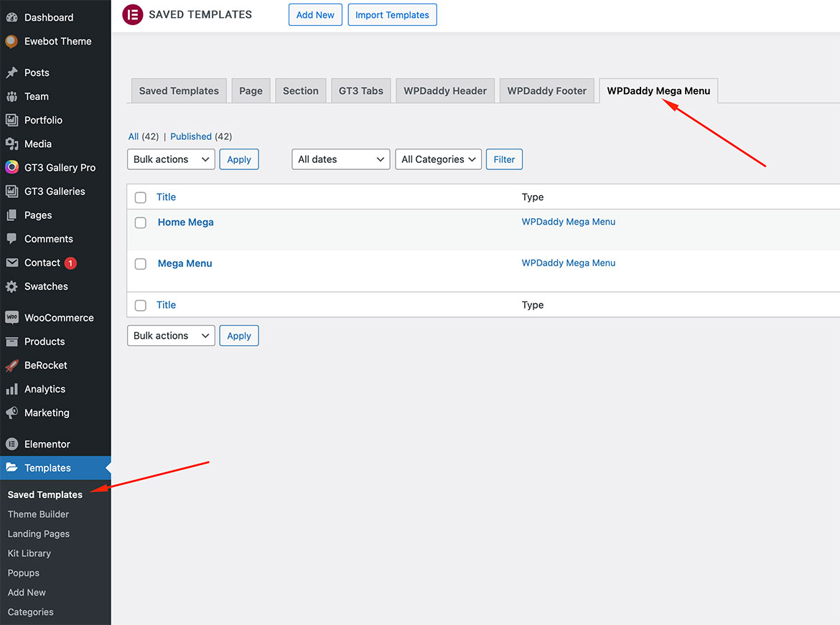Click the Products archive icon
This screenshot has width=840, height=625.
pos(11,341)
